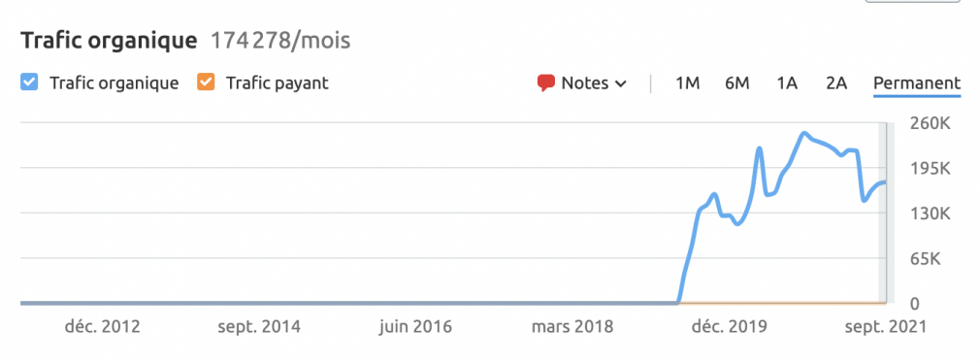The height and width of the screenshot is (363, 980).
Task: Expand the Notes dropdown chevron
Action: pos(621,83)
